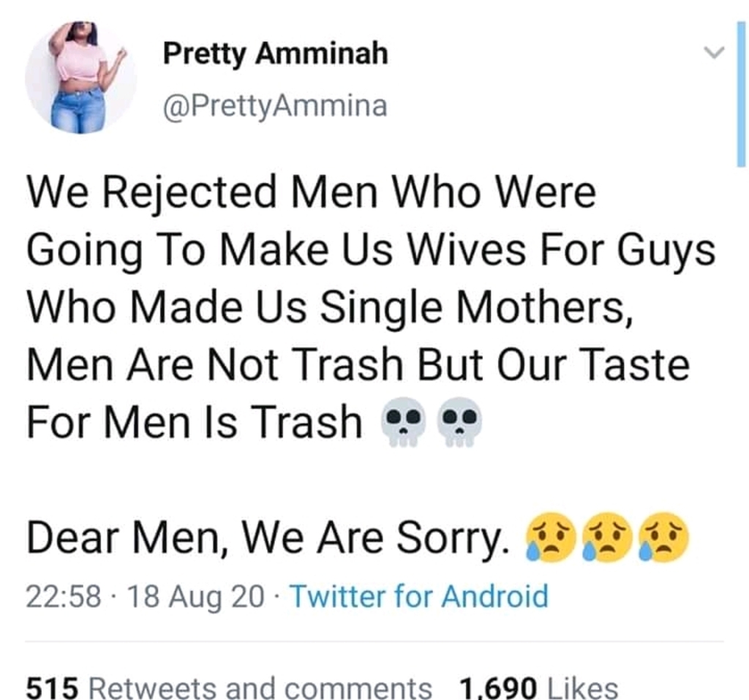Open the Twitter for Android source link
The width and height of the screenshot is (749, 700).
419,597
